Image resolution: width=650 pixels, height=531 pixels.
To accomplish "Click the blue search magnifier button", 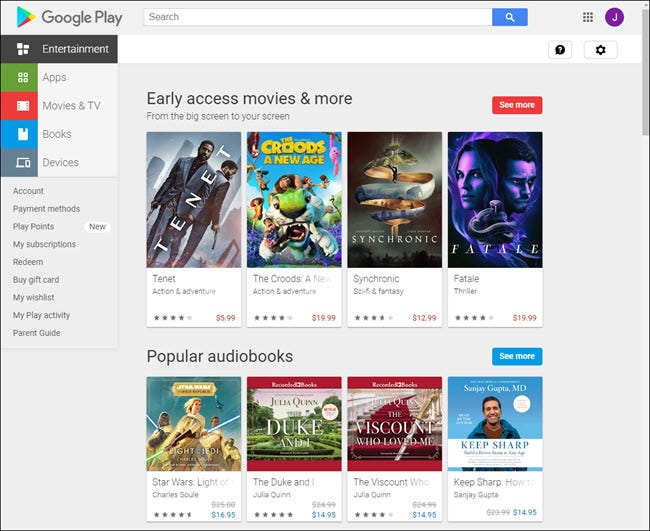I will [509, 17].
